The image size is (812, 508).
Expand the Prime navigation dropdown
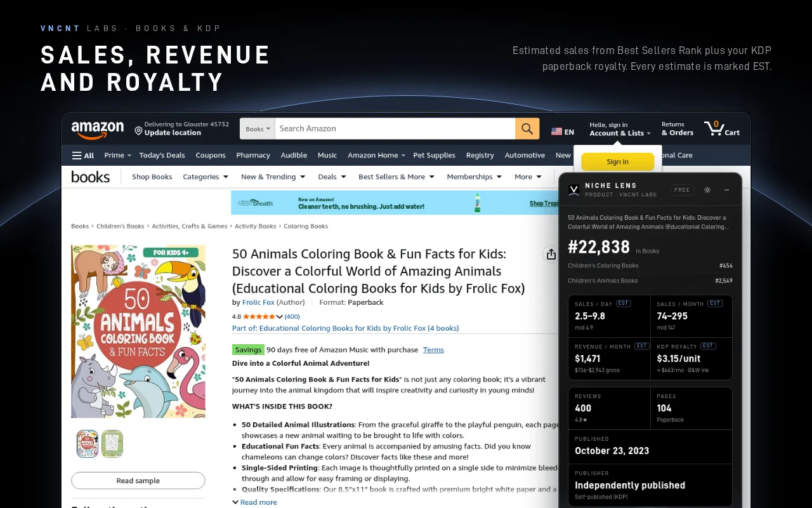[117, 156]
